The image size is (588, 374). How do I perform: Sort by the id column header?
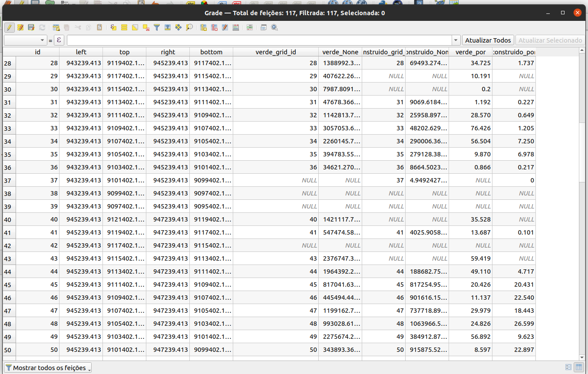coord(38,52)
